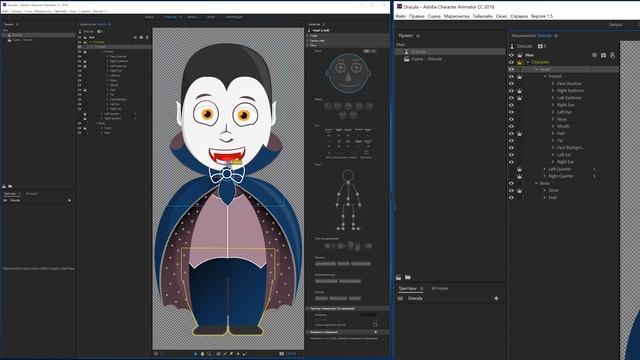Add a trigger with plus button, right window
Viewport: 640px width, 360px height.
(496, 299)
